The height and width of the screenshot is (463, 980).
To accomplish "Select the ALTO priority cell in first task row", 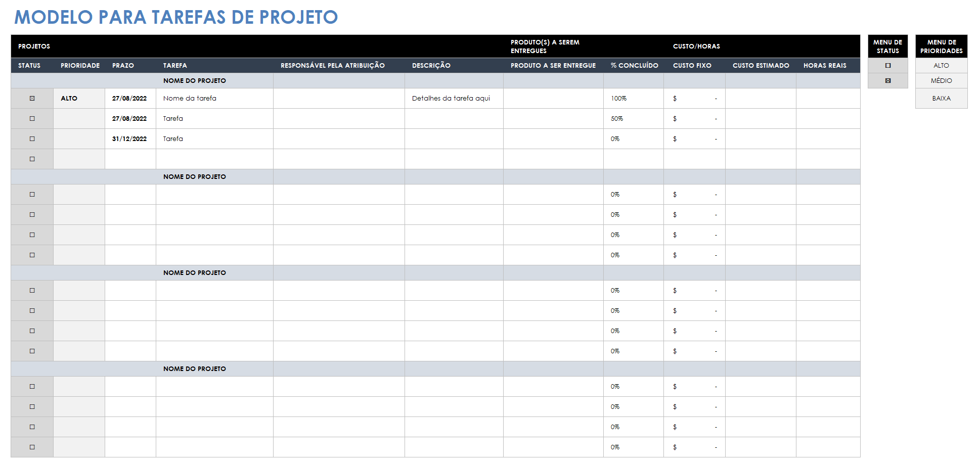I will tap(79, 99).
